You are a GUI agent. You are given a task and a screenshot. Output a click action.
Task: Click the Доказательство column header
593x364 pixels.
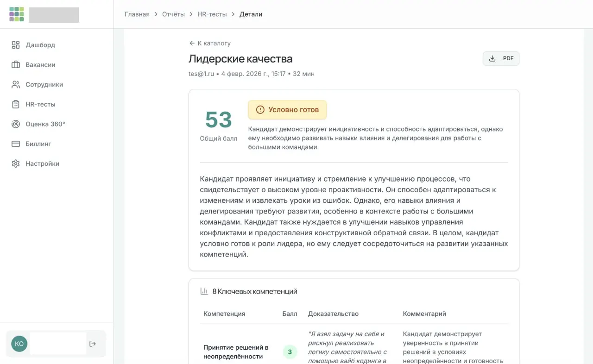[334, 314]
